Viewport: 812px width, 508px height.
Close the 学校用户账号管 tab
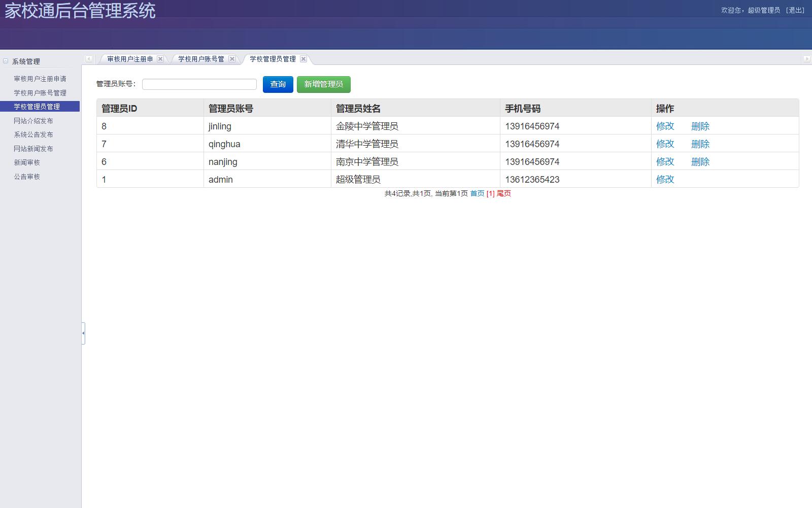232,59
